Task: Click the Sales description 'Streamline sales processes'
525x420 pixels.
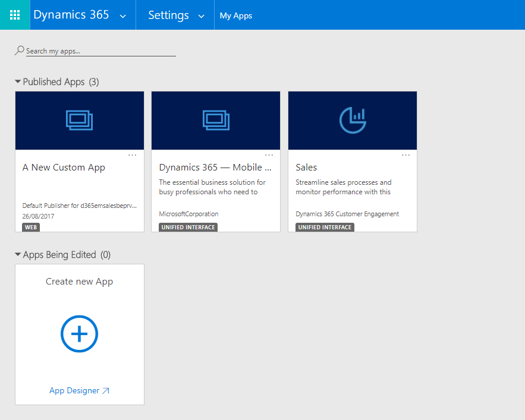Action: click(x=344, y=187)
